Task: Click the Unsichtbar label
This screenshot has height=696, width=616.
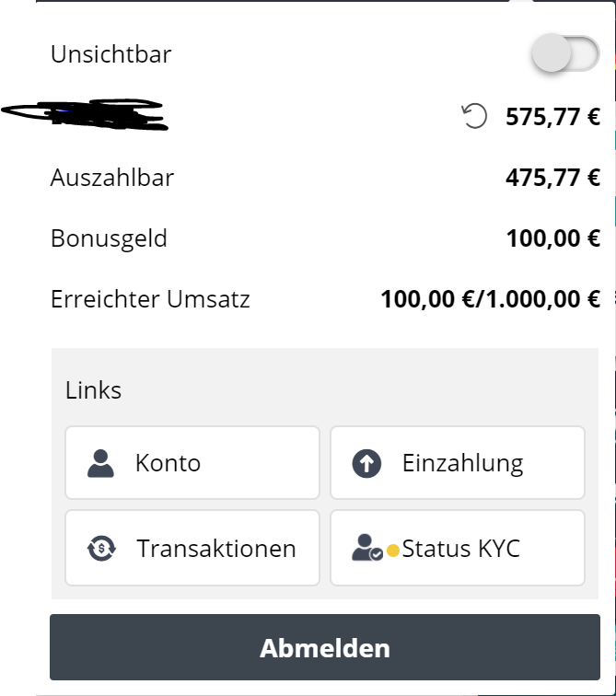Action: point(110,54)
